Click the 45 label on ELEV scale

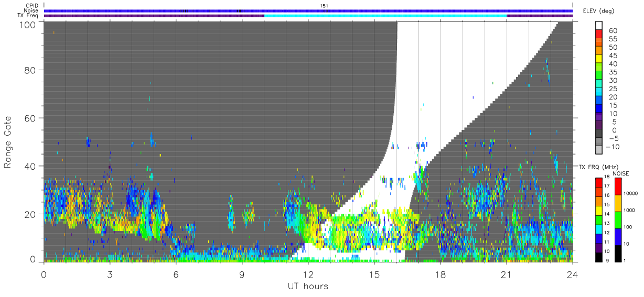[x=613, y=56]
